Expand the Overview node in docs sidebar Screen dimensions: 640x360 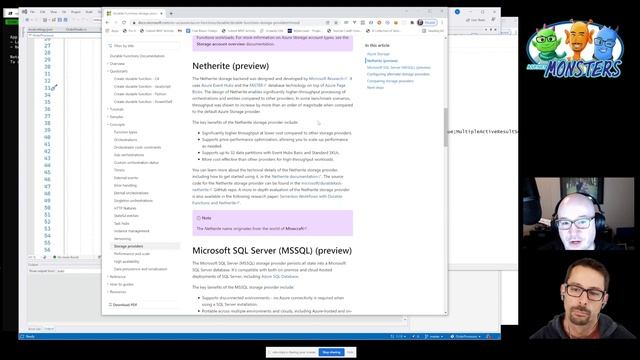[117, 64]
